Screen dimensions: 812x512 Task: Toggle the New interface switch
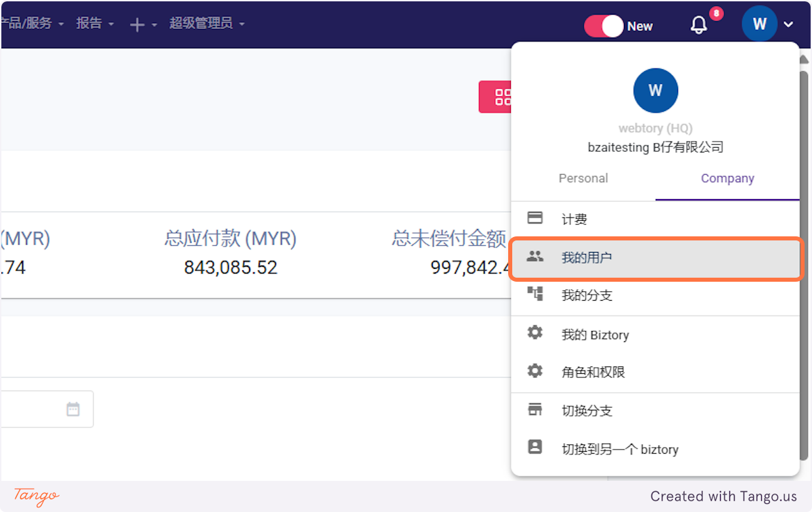coord(603,26)
